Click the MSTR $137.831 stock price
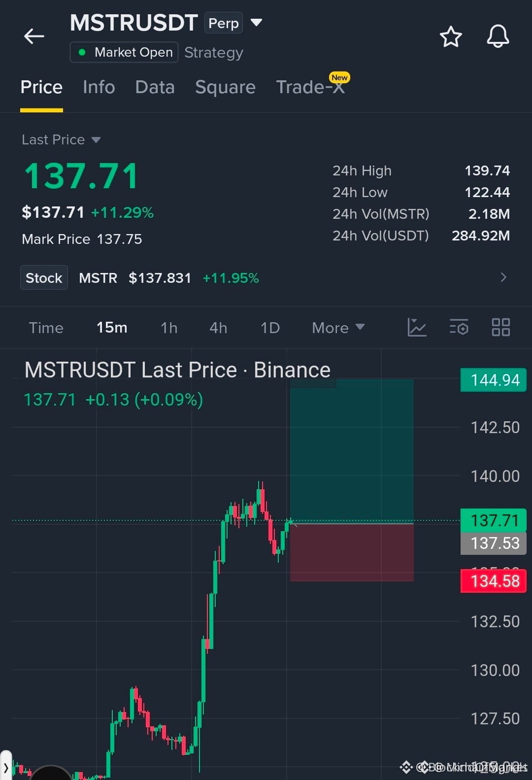The image size is (532, 780). pyautogui.click(x=135, y=278)
